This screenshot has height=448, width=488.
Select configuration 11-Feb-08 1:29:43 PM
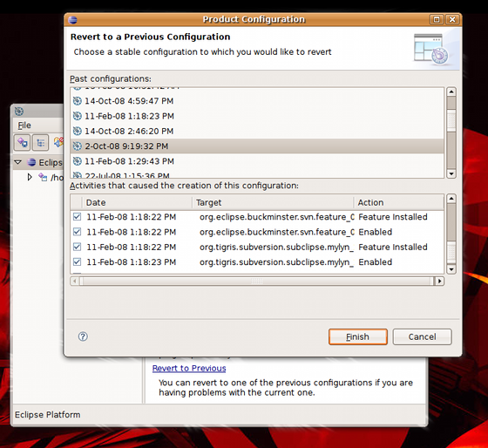tap(257, 161)
